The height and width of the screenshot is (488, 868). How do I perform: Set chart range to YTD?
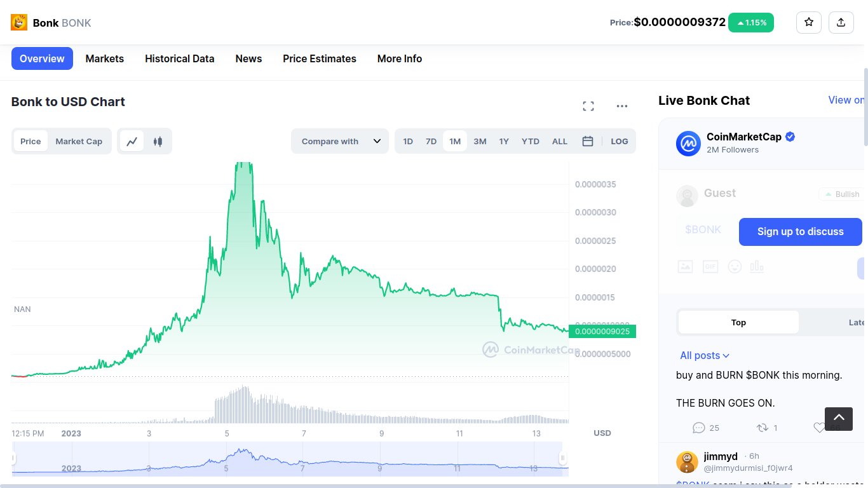[531, 141]
